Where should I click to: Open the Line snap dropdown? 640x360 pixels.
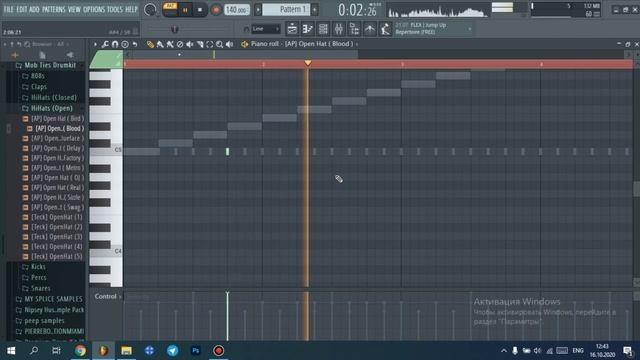(x=266, y=29)
